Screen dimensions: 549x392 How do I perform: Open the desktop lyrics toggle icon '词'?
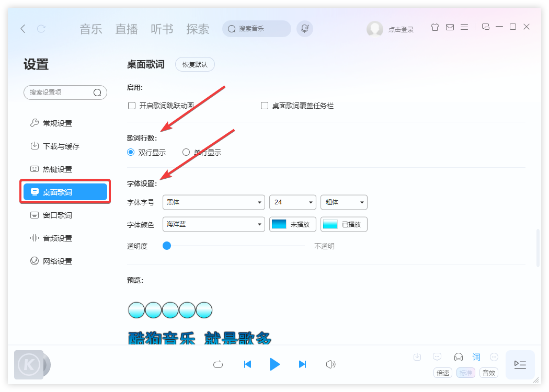click(476, 357)
